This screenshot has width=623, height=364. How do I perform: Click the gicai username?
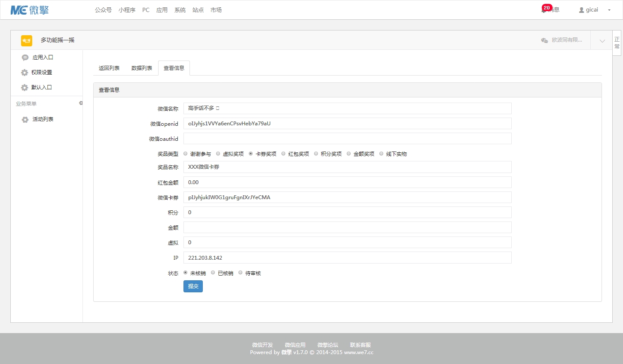592,10
